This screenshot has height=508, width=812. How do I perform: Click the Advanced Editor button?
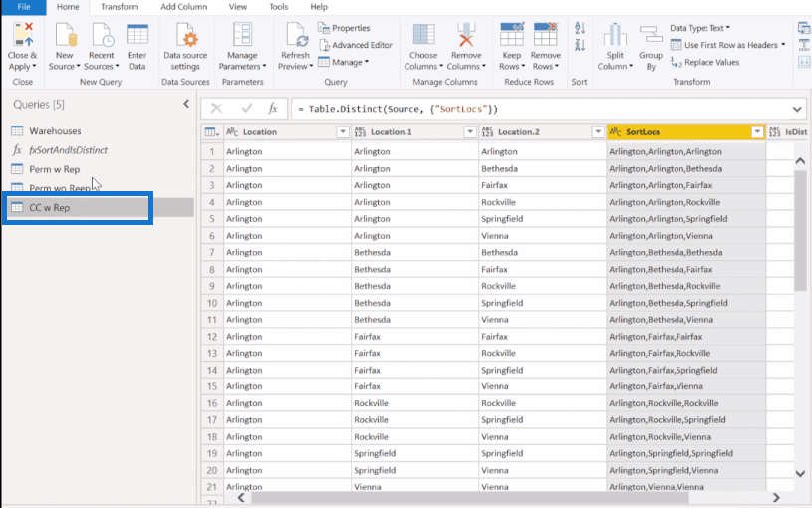356,45
